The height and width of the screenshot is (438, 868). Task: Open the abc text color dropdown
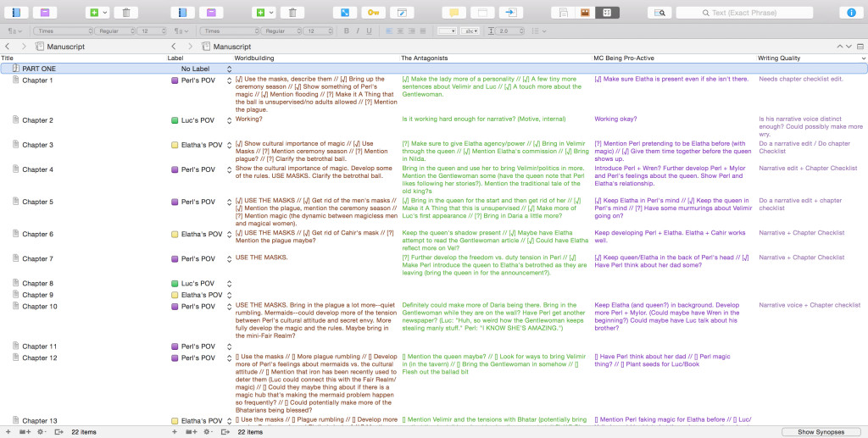[470, 31]
